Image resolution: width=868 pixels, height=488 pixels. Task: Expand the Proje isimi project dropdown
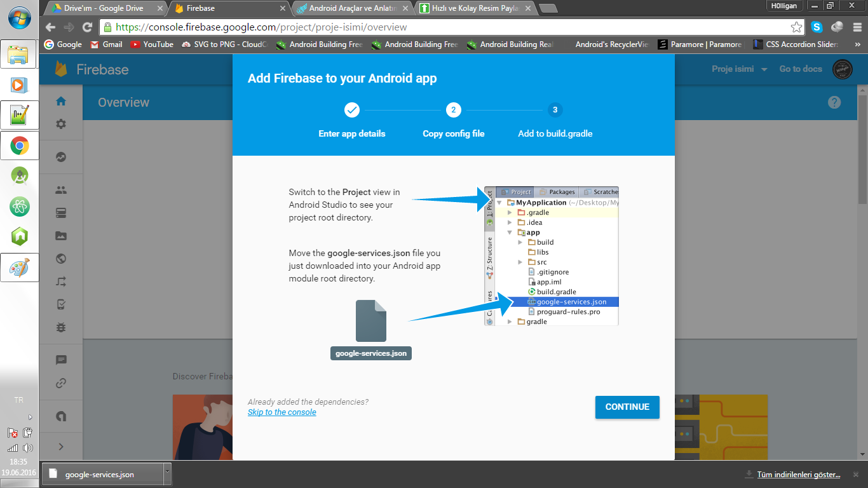coord(739,69)
